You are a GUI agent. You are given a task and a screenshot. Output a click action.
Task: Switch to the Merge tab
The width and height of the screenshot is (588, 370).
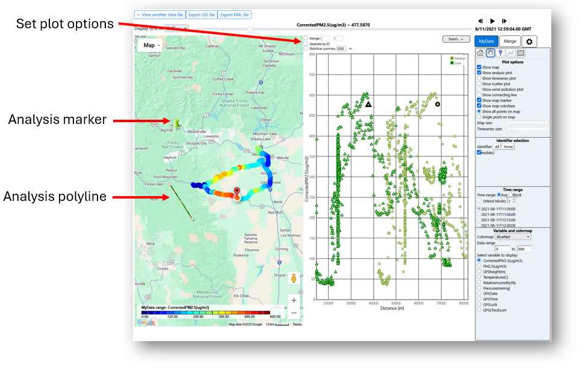pyautogui.click(x=509, y=42)
